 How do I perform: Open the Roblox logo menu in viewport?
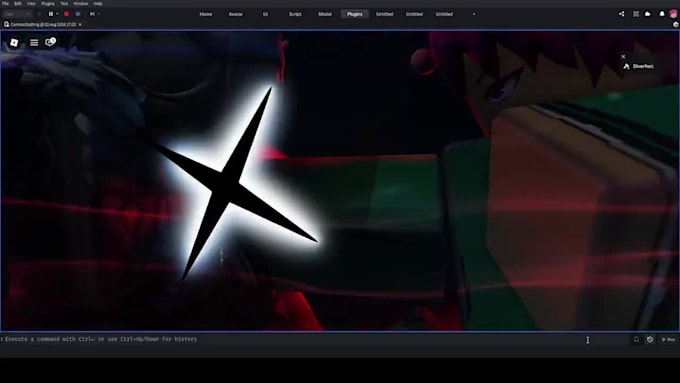pyautogui.click(x=14, y=43)
